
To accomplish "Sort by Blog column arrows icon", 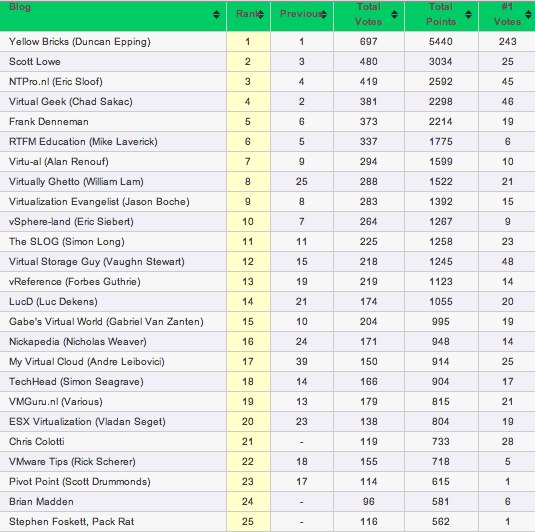I will coord(216,14).
